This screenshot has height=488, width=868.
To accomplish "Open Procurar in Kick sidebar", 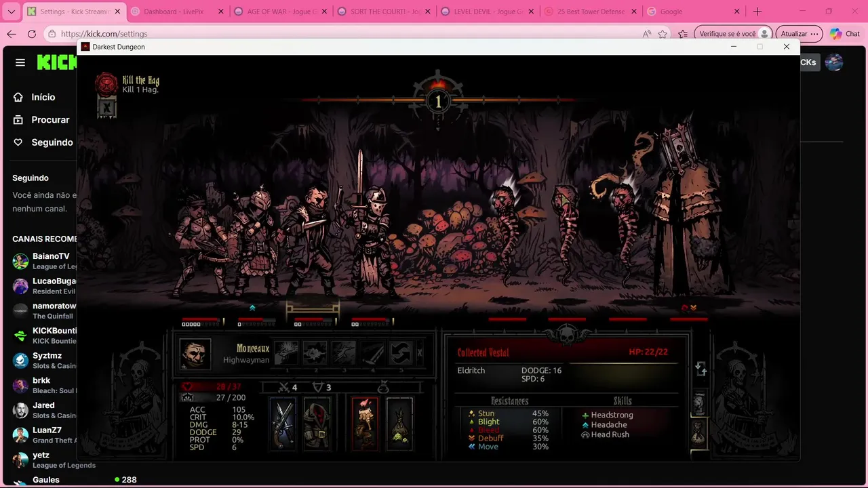I will pyautogui.click(x=42, y=119).
